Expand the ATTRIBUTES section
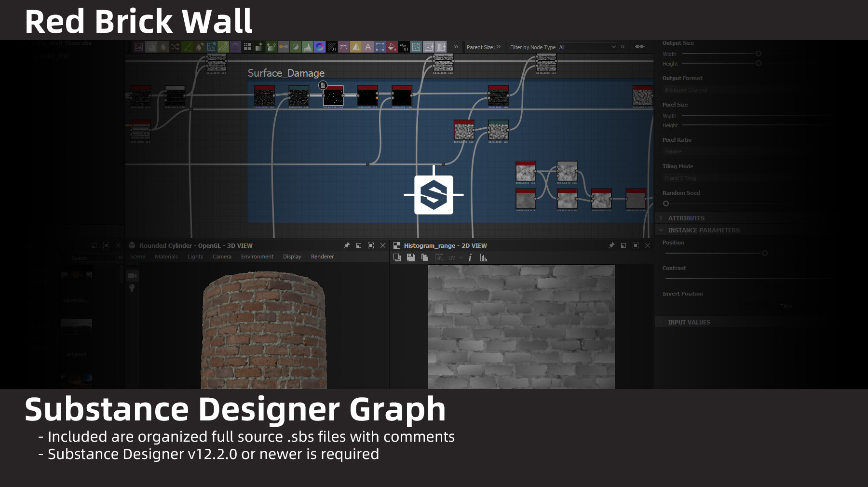Viewport: 868px width, 487px height. click(x=661, y=218)
